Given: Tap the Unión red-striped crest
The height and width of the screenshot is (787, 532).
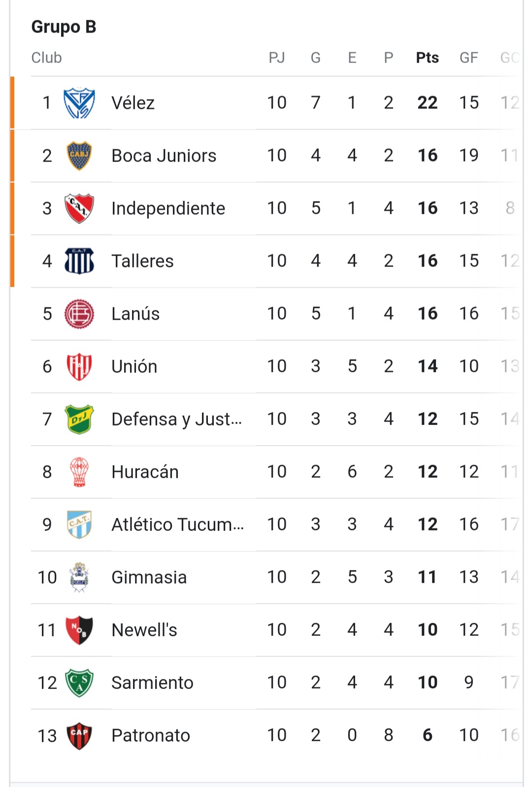Looking at the screenshot, I should [79, 366].
